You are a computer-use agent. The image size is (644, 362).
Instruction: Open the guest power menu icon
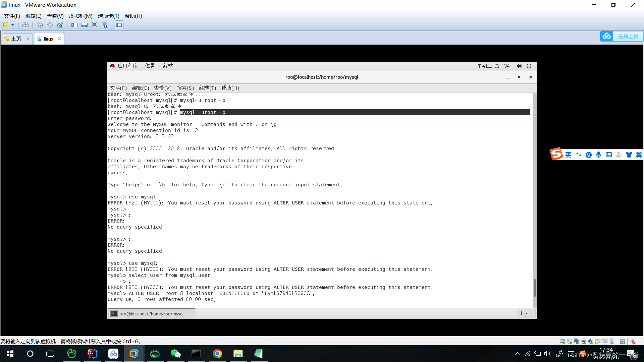click(529, 66)
